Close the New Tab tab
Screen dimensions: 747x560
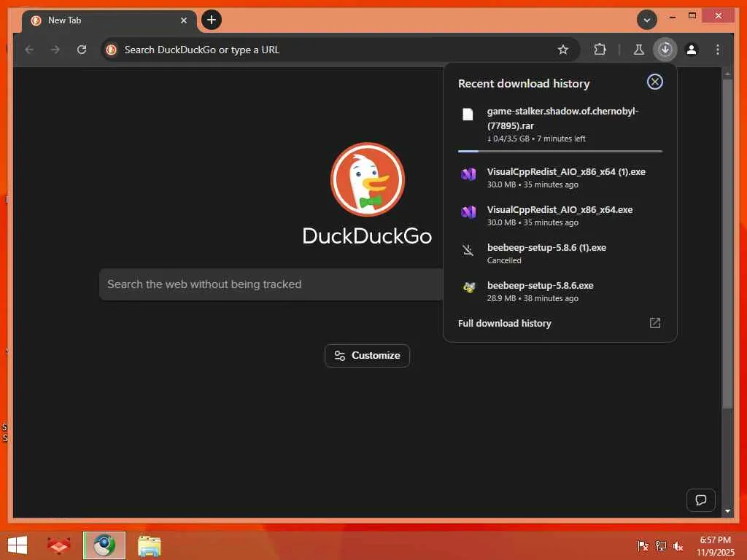pyautogui.click(x=183, y=20)
